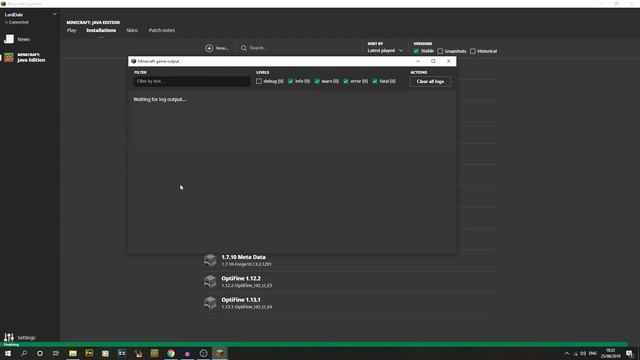Screen dimensions: 640x360
Task: Open Cortana from the taskbar
Action: (x=40, y=353)
